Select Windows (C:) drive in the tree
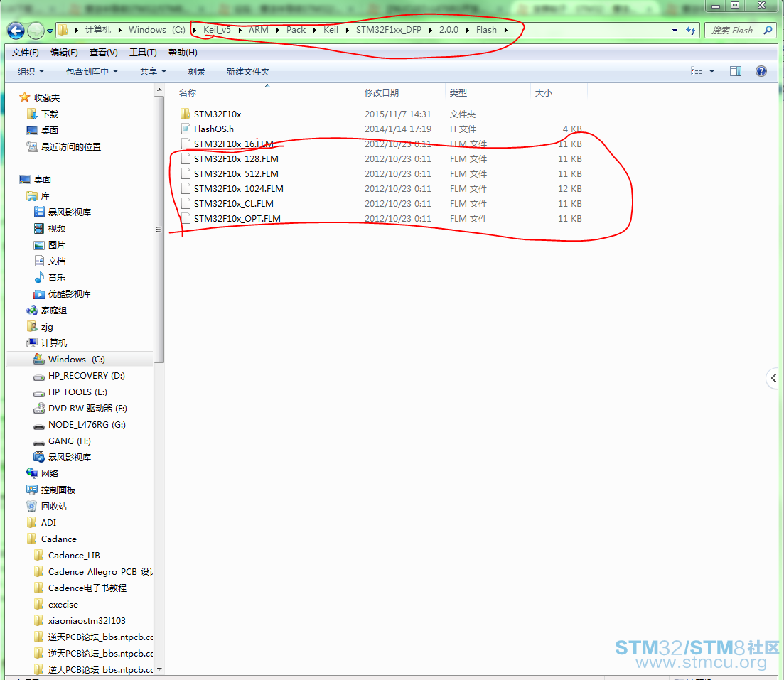The image size is (784, 680). point(77,360)
